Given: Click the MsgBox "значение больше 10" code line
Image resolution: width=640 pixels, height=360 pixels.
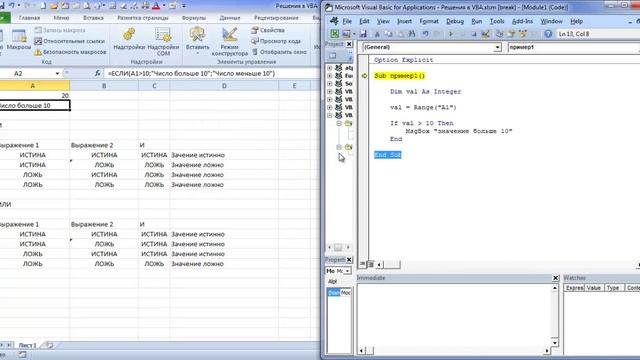Looking at the screenshot, I should 458,131.
